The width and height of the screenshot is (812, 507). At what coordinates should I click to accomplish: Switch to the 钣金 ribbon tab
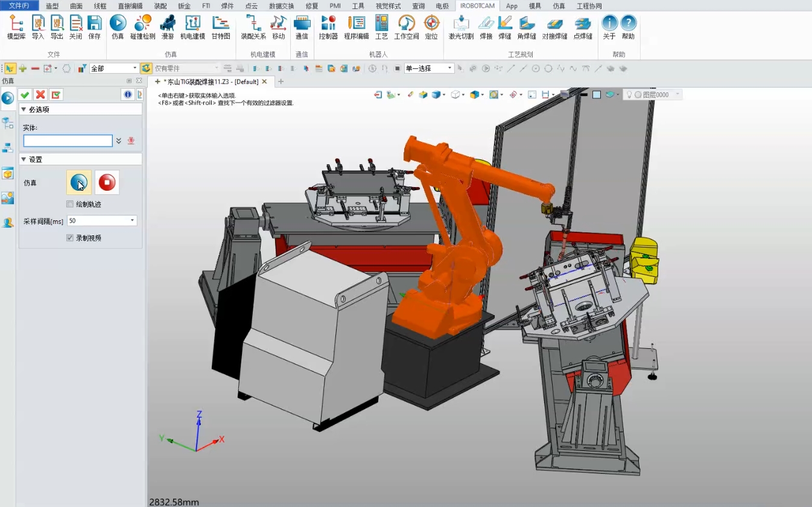click(x=184, y=5)
